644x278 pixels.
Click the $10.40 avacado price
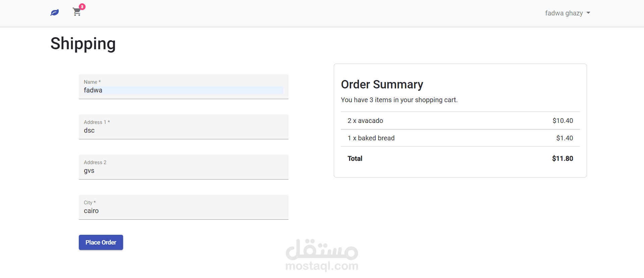tap(562, 121)
